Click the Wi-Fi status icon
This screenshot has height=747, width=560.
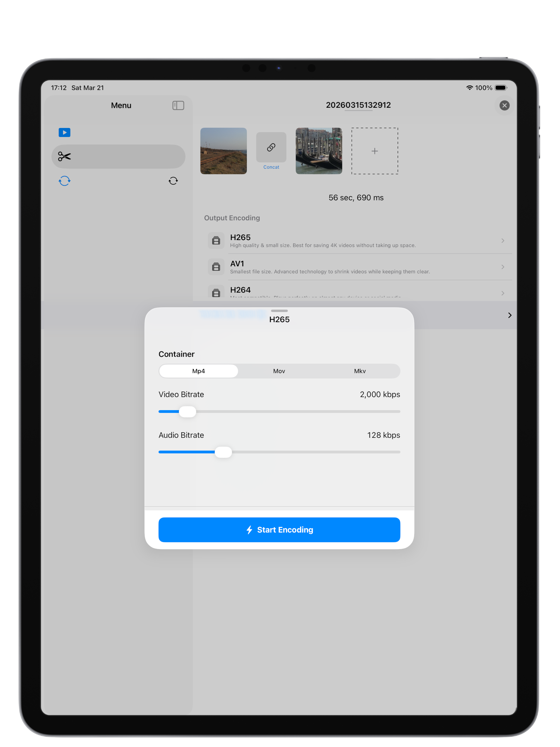point(469,88)
